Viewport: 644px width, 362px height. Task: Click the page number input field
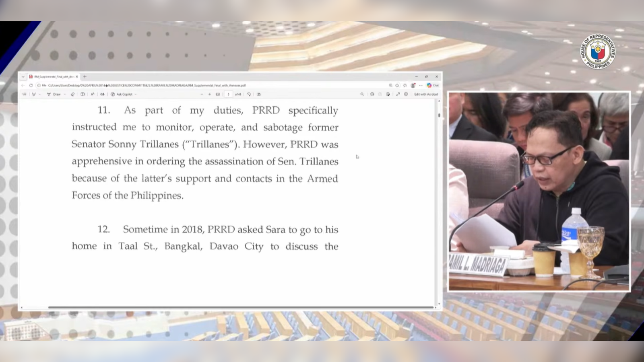tap(228, 94)
